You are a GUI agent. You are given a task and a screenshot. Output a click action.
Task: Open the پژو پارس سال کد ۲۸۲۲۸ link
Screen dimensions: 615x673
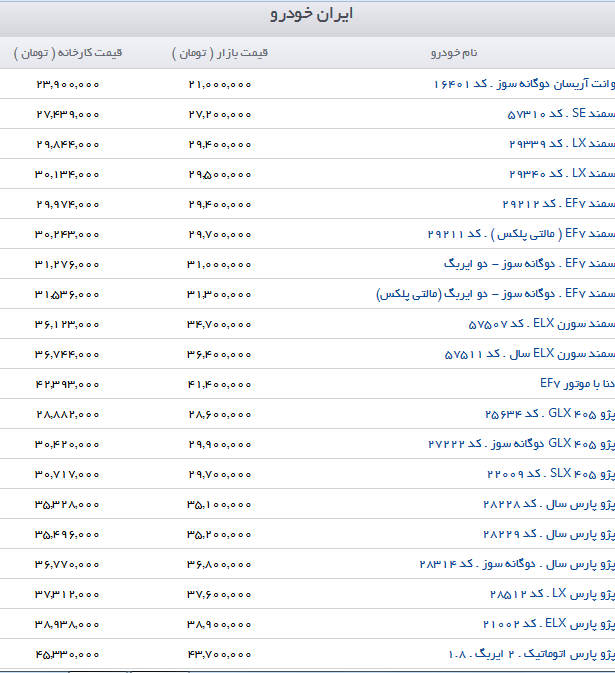(549, 504)
